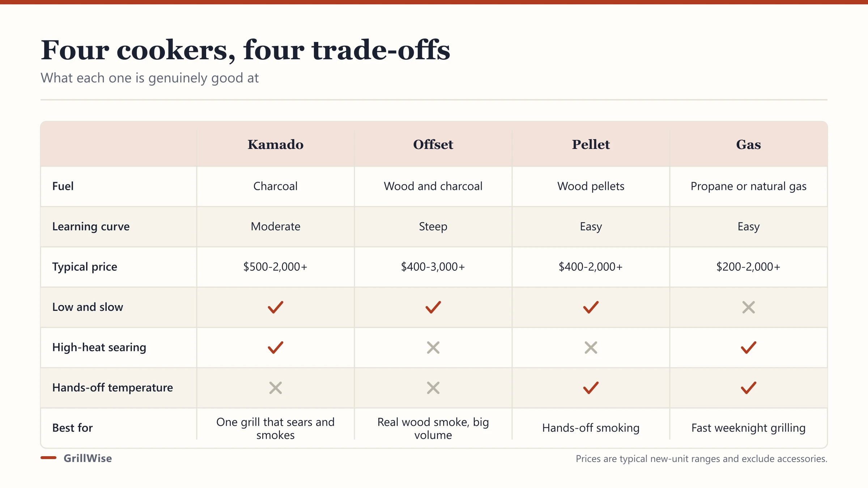Click the Pellet low and slow checkmark
Screen dimensions: 868x488
pos(591,307)
